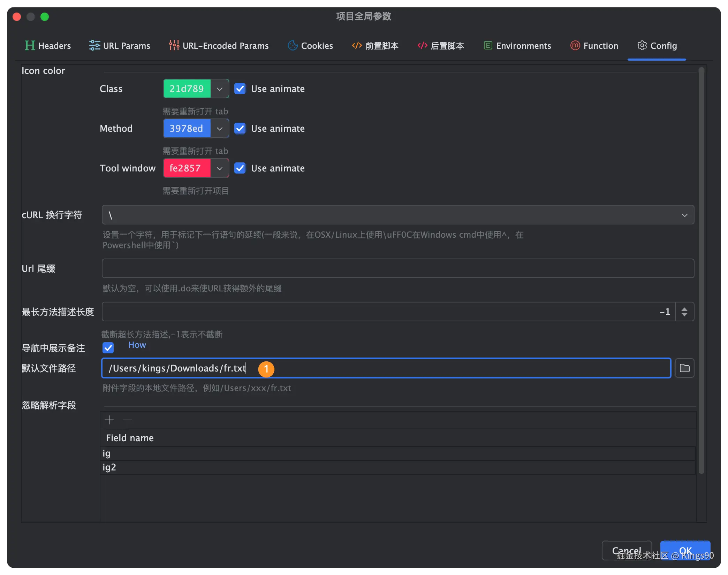This screenshot has width=728, height=575.
Task: Add a new row to 忽略解析字段 table
Action: 109,420
